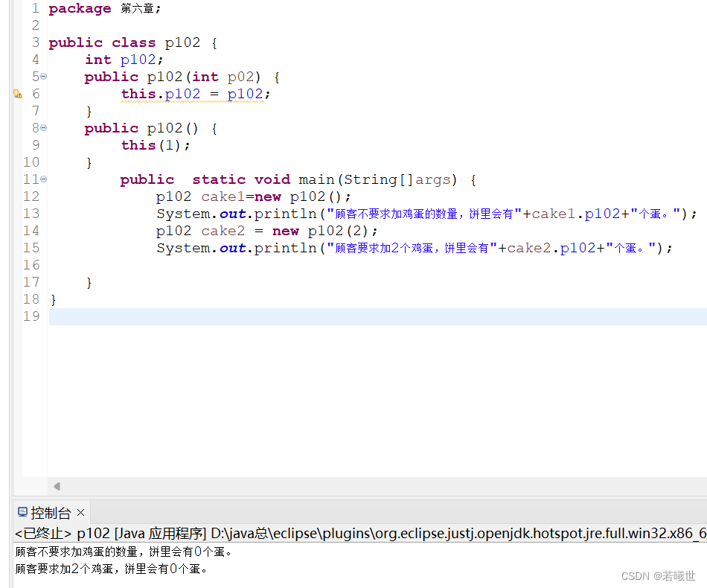
Task: Click the horizontal scrollbar left arrow
Action: point(57,486)
